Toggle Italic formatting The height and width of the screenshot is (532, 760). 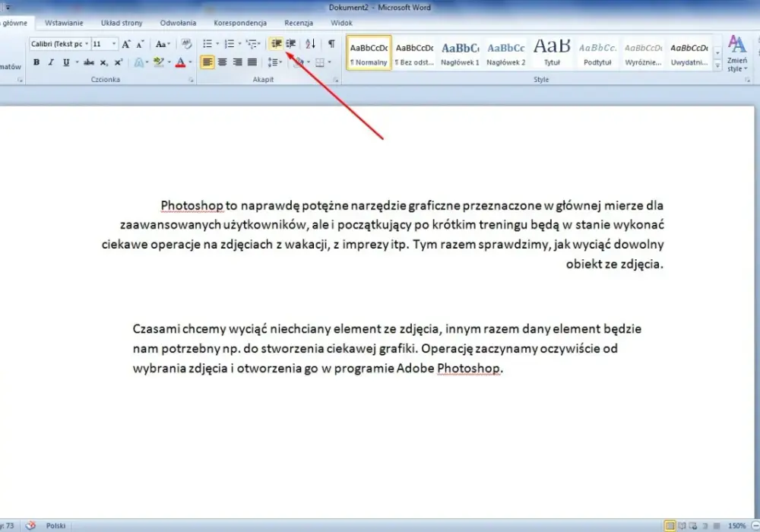pos(51,62)
